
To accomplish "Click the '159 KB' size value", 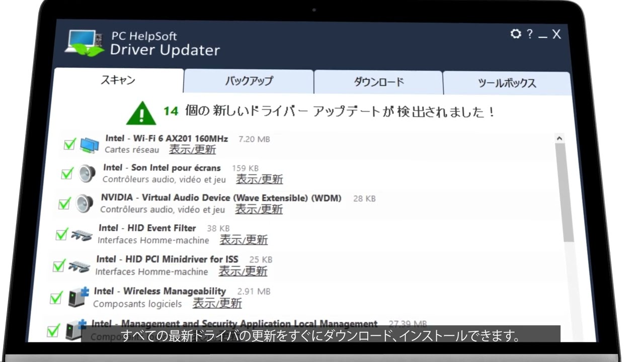I will pyautogui.click(x=246, y=168).
